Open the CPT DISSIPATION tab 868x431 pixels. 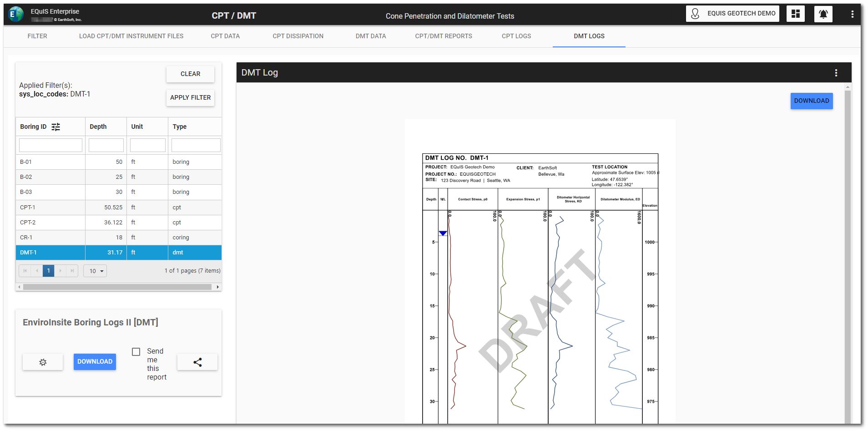point(298,36)
